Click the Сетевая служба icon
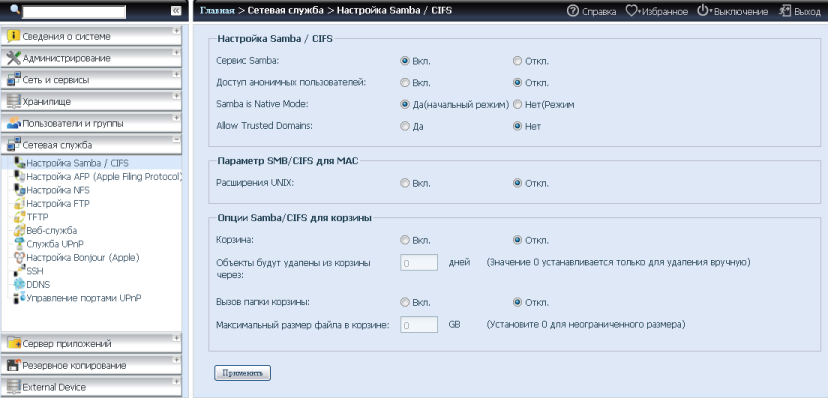Image resolution: width=828 pixels, height=398 pixels. [14, 145]
